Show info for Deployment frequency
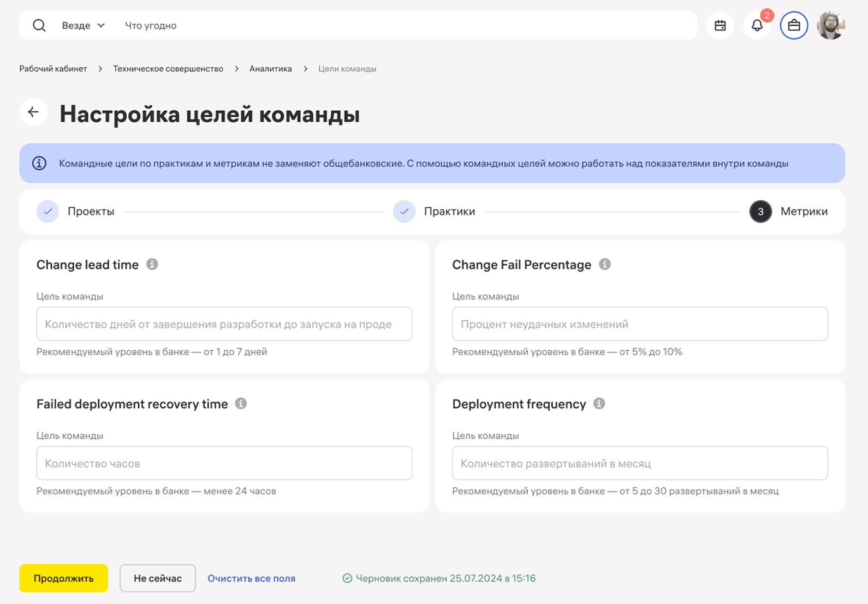The width and height of the screenshot is (868, 604). (599, 404)
